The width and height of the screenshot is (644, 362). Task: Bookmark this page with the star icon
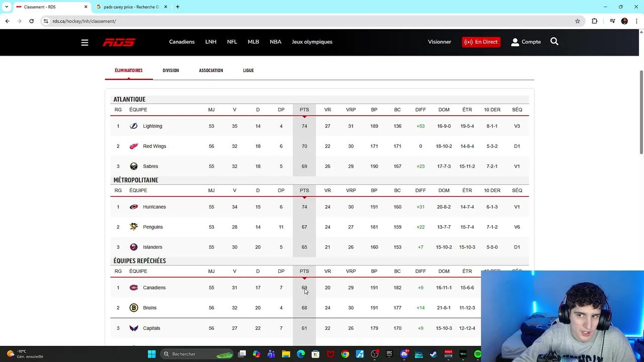point(578,21)
